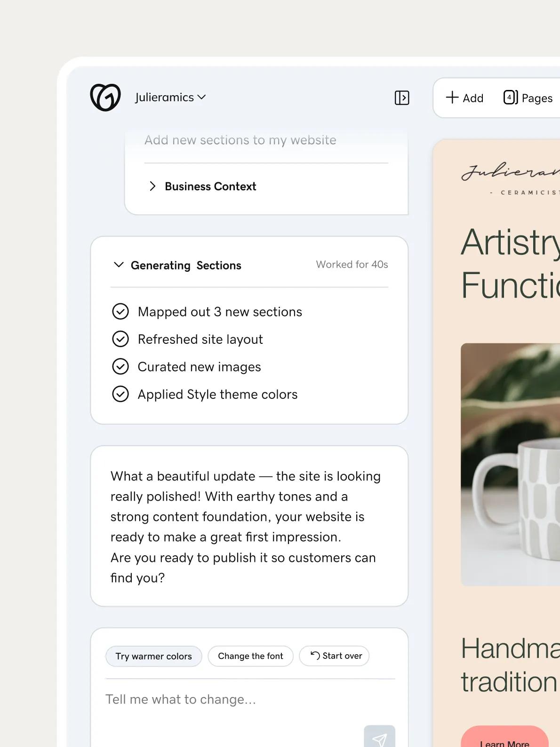
Task: Click the checkmark icon beside Mapped out 3 new sections
Action: pos(121,311)
